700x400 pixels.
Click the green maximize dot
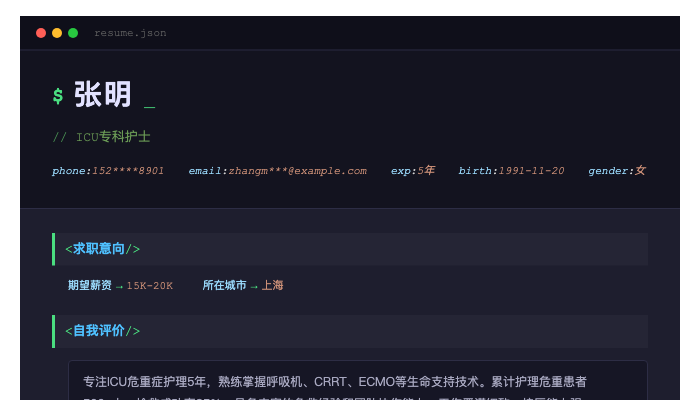click(x=73, y=33)
